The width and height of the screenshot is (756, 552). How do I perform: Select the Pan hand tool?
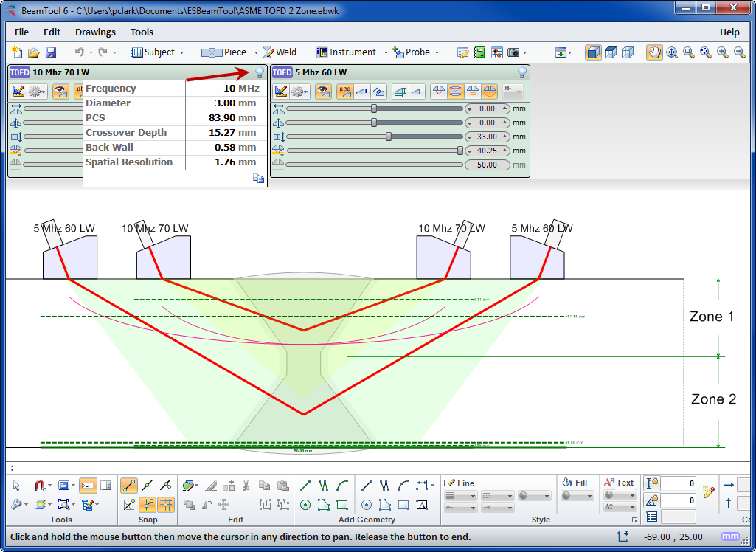654,52
